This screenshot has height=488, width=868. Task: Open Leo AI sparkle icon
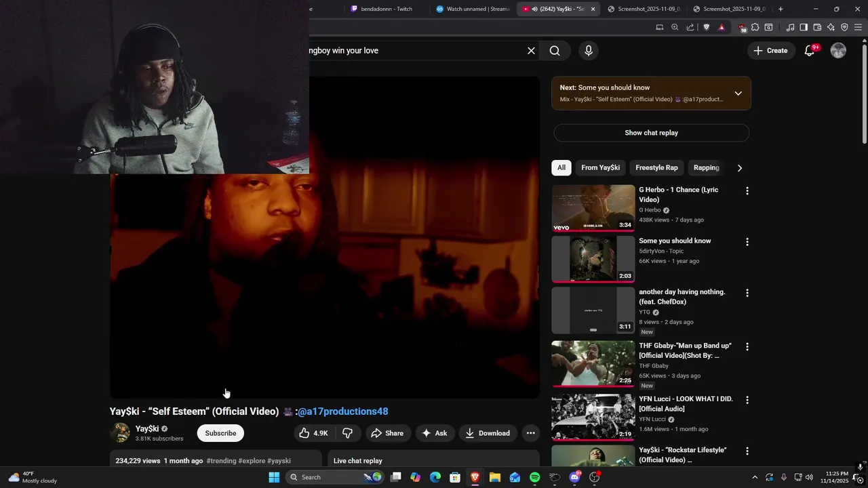[831, 27]
